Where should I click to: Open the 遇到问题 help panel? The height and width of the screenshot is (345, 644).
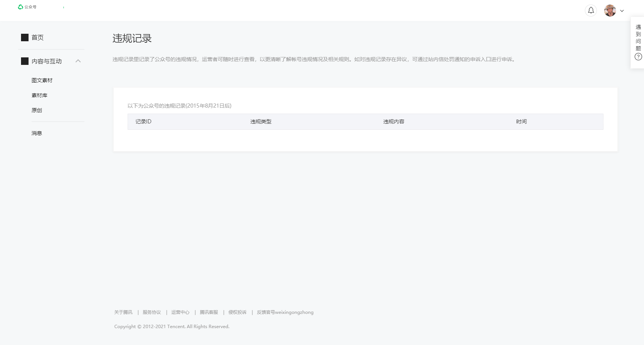[x=638, y=38]
